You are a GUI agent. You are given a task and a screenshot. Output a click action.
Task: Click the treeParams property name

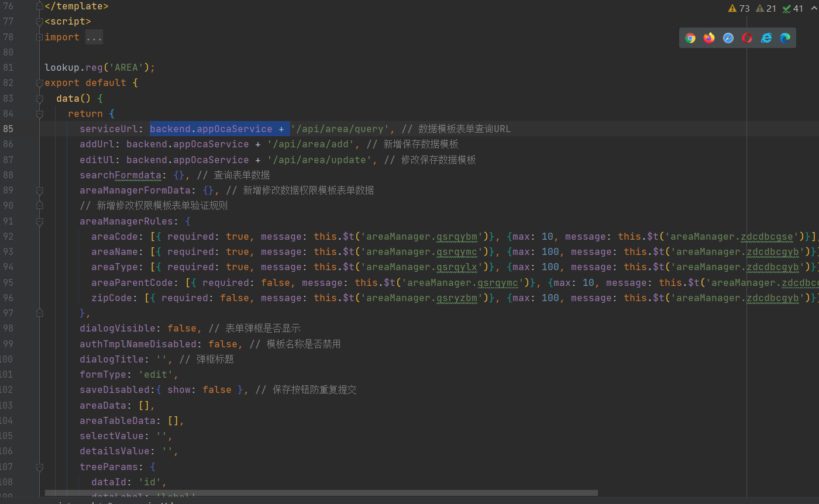(109, 467)
